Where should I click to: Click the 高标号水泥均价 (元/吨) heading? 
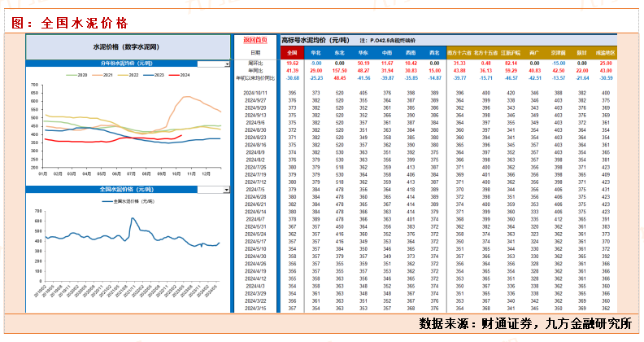(x=315, y=40)
